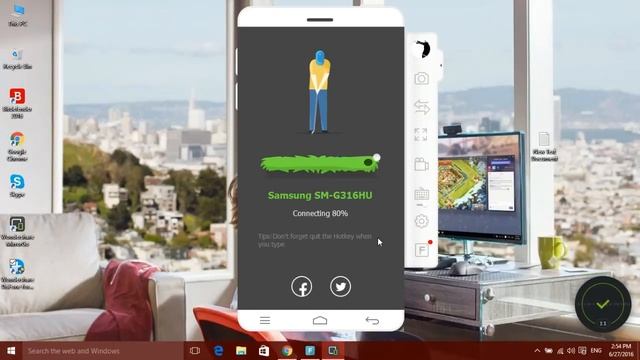Click the Samsung SM-G316HU device name

320,196
